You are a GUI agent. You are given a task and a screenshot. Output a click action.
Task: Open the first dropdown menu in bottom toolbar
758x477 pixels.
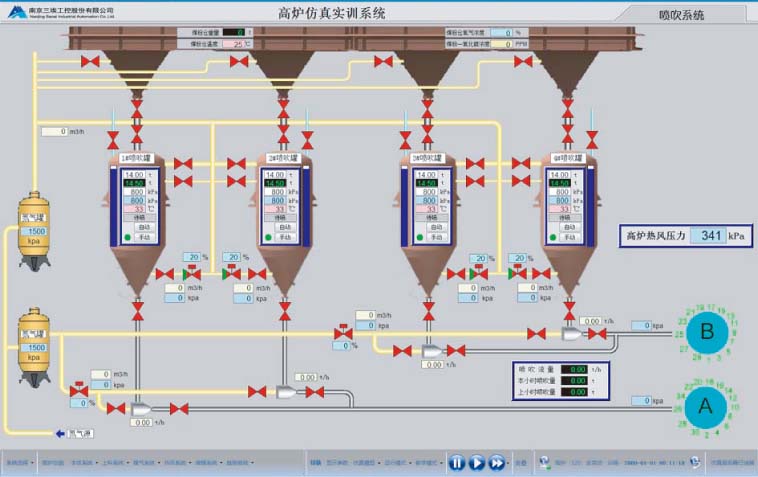(19, 463)
